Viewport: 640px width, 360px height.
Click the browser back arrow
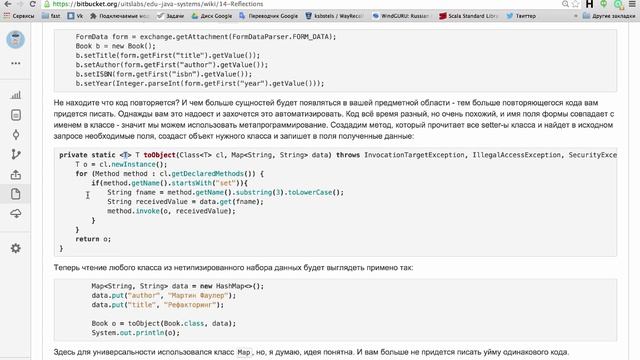pyautogui.click(x=8, y=4)
